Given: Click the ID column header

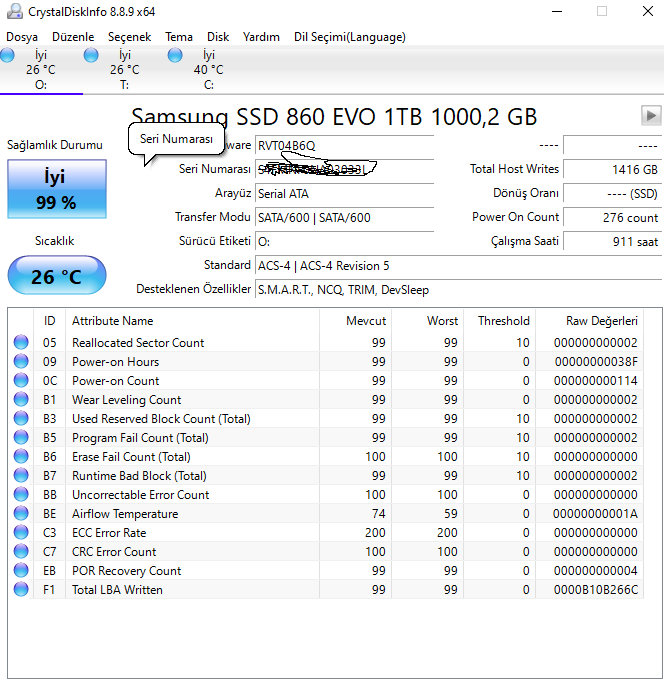Looking at the screenshot, I should pos(49,321).
